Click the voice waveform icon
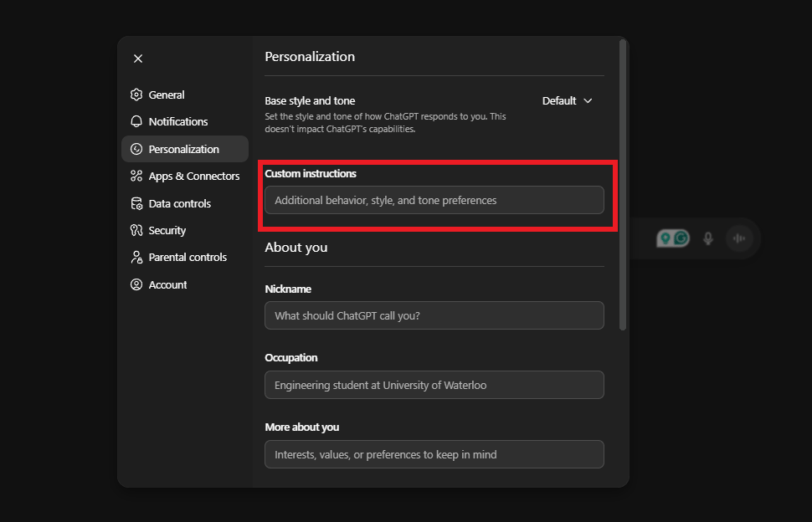812x522 pixels. pyautogui.click(x=739, y=238)
